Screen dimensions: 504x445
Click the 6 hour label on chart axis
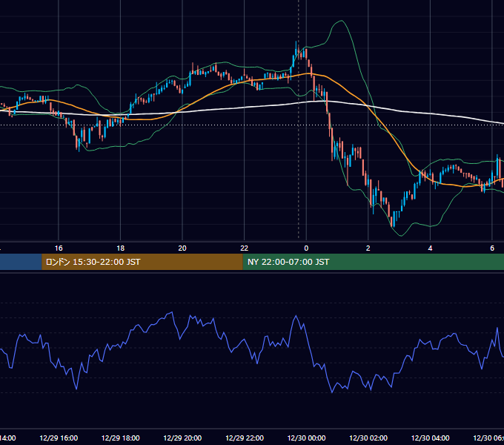point(492,248)
